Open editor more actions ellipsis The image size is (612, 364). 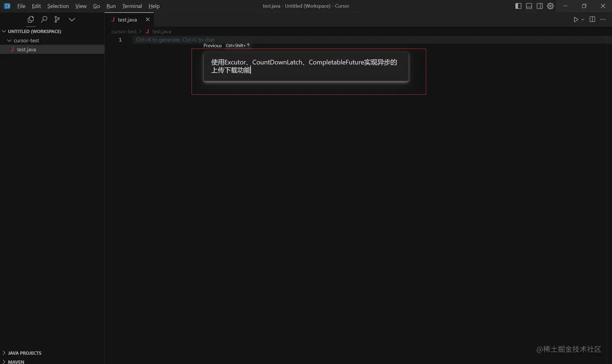603,19
